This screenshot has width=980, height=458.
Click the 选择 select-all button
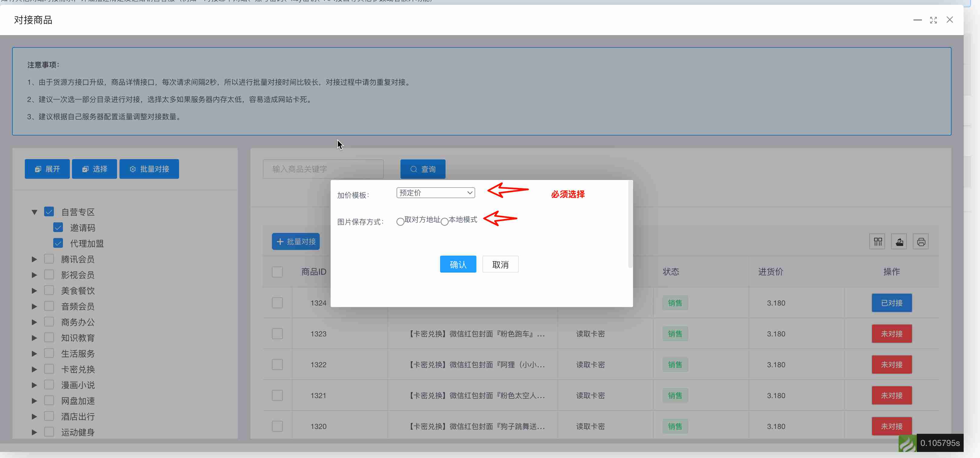pos(94,169)
